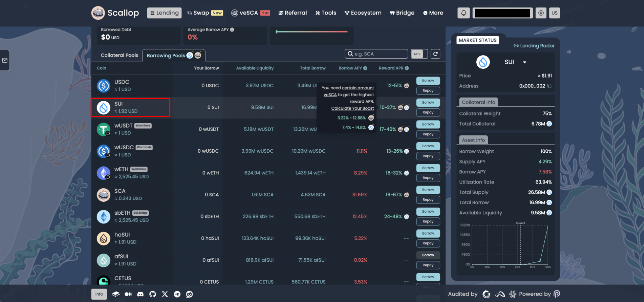
Task: Click the Scallop logo
Action: point(115,13)
